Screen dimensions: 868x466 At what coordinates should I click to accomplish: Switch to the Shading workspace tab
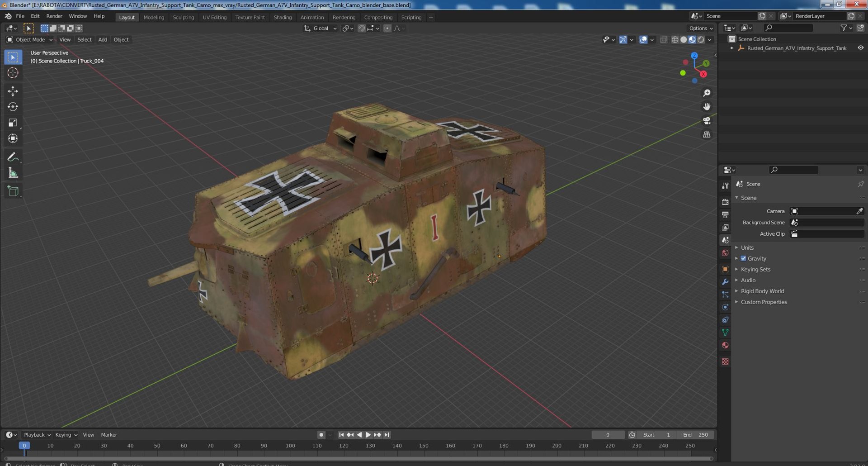(283, 17)
